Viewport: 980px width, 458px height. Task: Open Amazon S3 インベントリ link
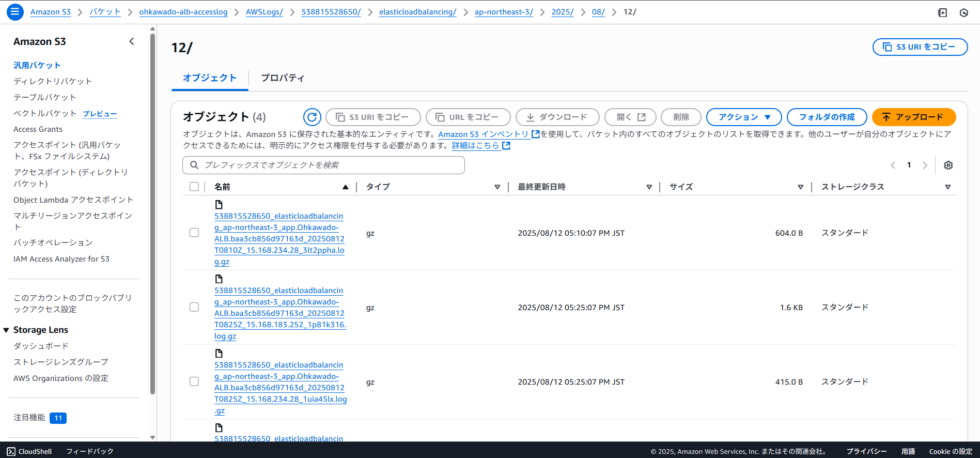click(x=484, y=134)
